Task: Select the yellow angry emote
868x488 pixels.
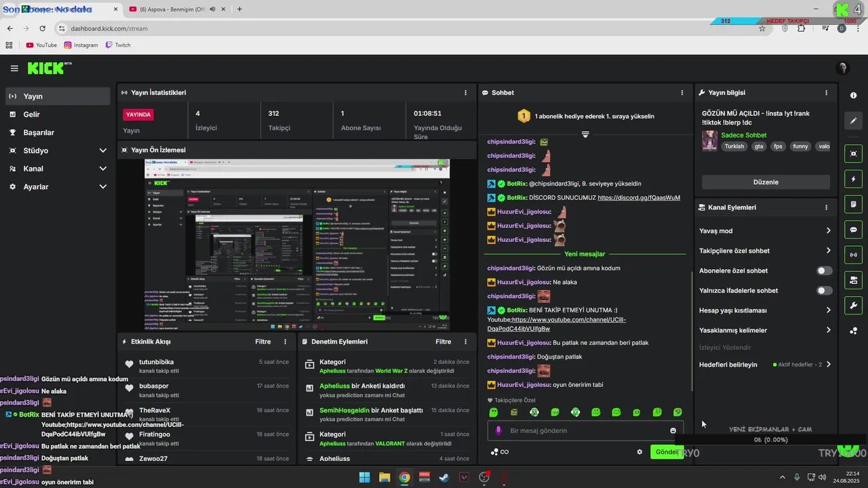Action: pos(514,412)
